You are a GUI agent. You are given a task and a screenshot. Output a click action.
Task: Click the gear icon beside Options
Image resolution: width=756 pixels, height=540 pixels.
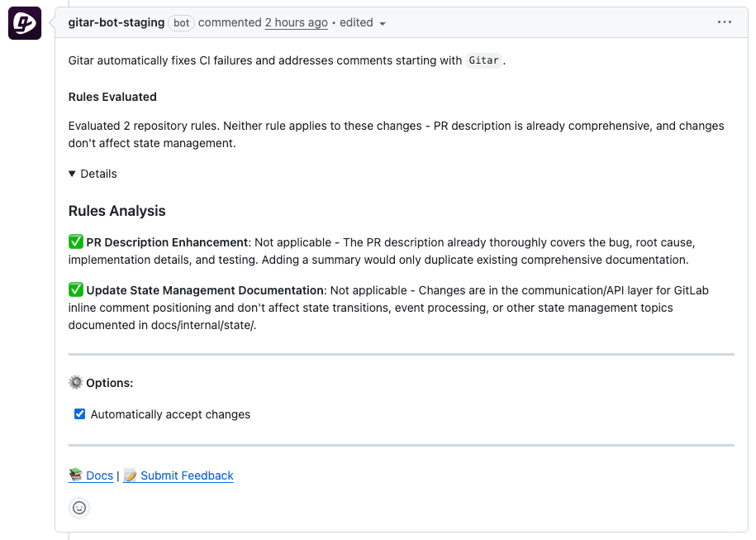click(x=76, y=383)
